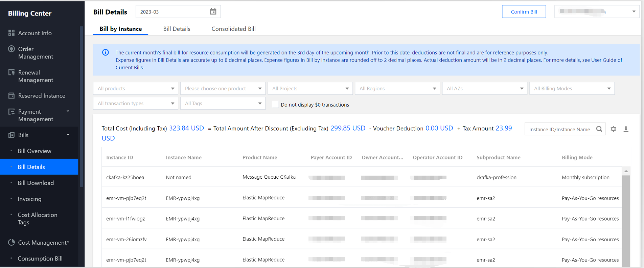
Task: Click the calendar icon in date field
Action: (x=213, y=12)
